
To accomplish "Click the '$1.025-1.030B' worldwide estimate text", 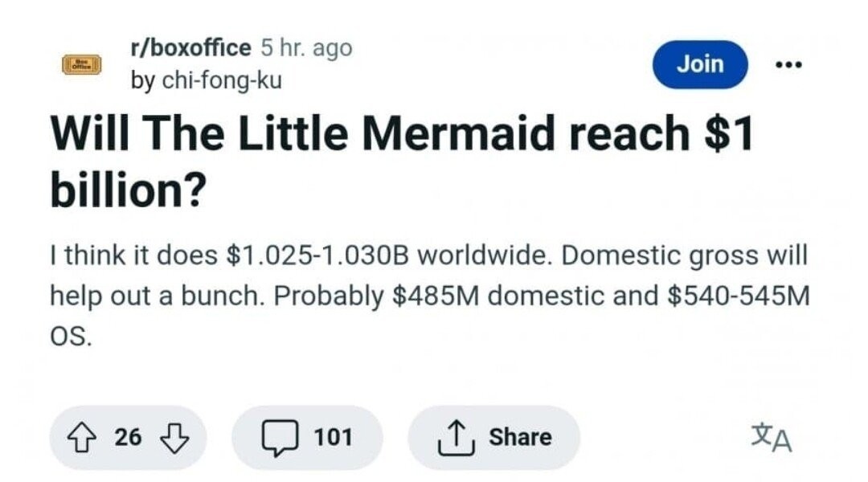I will [319, 256].
